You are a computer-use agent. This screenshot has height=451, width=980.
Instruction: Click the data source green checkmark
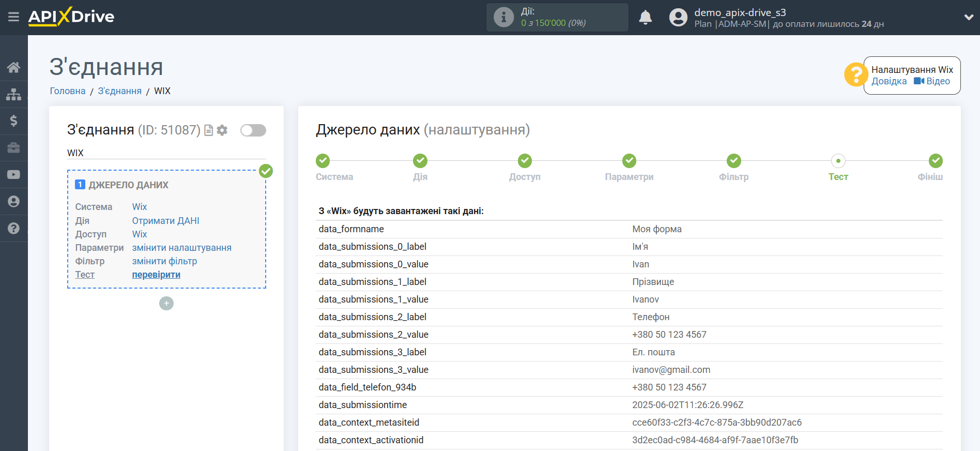tap(266, 171)
